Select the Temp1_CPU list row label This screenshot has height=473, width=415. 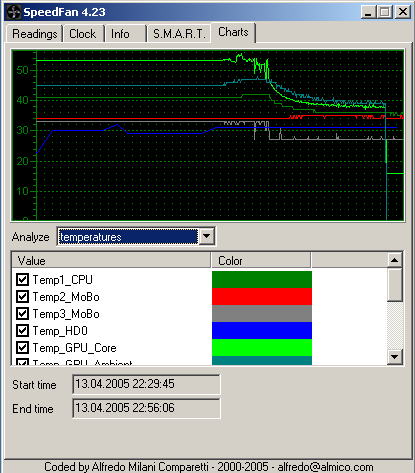(62, 280)
